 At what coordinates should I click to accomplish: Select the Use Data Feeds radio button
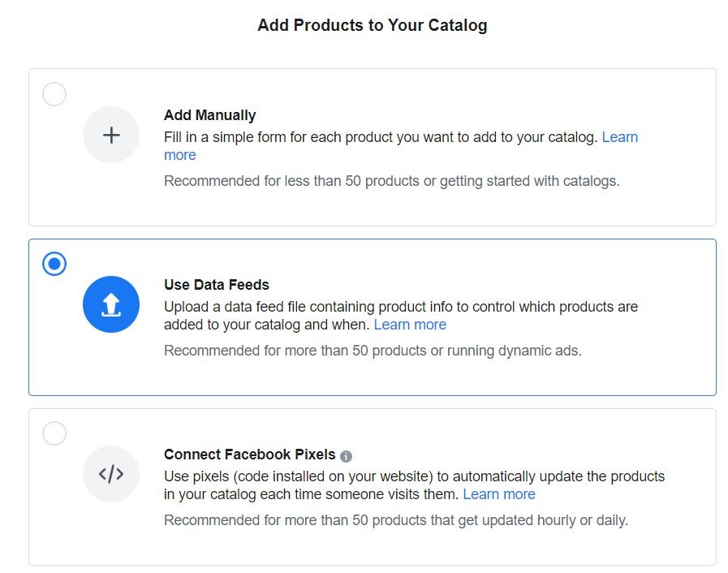(54, 264)
